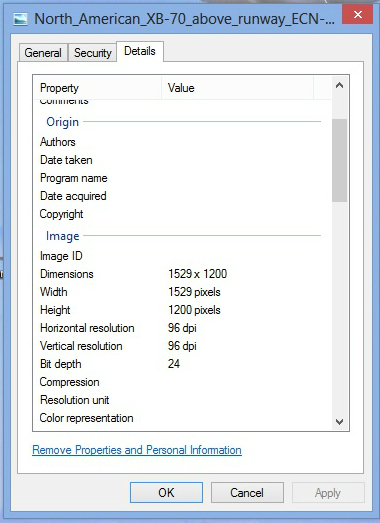
Task: Select the Dimensions property label
Action: [67, 274]
